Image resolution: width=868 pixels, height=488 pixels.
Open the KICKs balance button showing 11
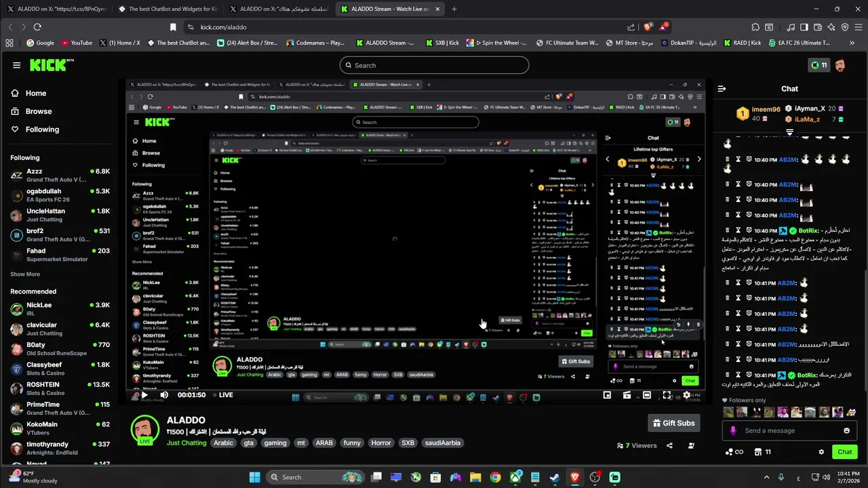tap(818, 65)
